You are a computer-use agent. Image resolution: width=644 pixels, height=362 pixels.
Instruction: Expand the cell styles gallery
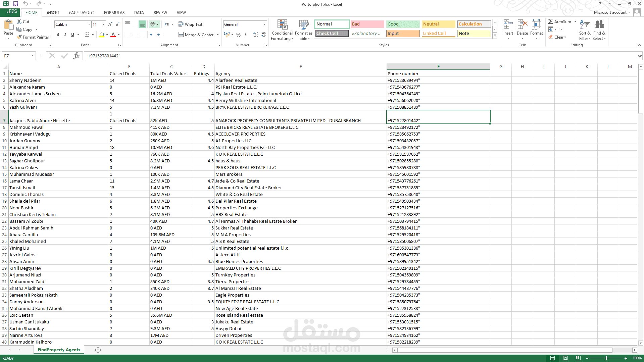[495, 36]
